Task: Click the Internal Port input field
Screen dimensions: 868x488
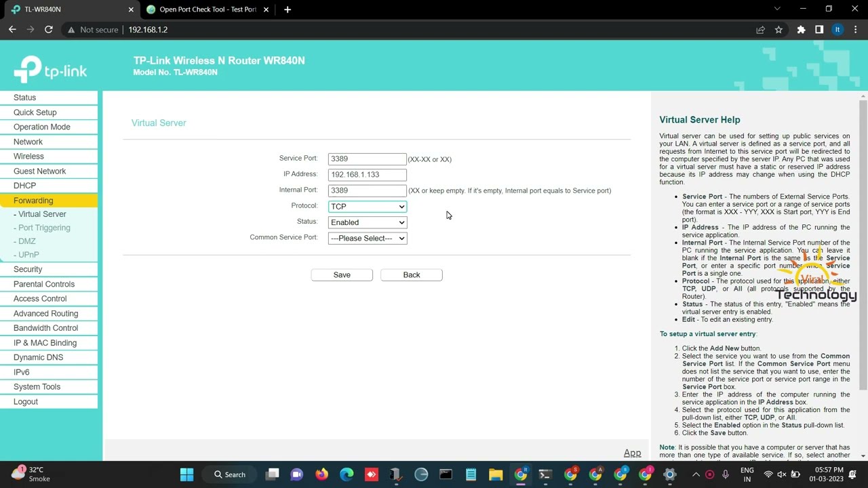Action: [x=367, y=190]
